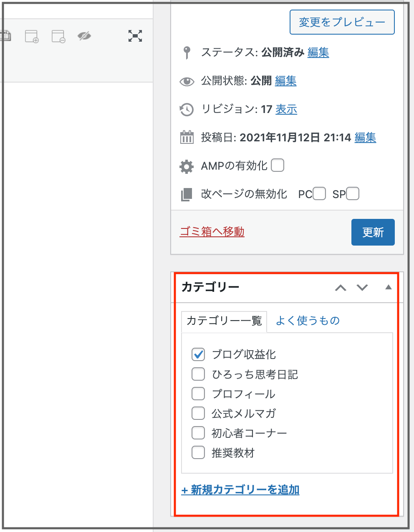Collapse the カテゴリー panel with triangle toggle

[x=388, y=287]
